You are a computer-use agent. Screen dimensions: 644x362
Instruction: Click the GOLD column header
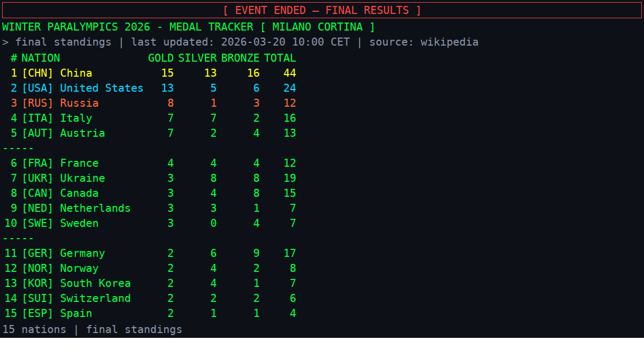pos(160,58)
